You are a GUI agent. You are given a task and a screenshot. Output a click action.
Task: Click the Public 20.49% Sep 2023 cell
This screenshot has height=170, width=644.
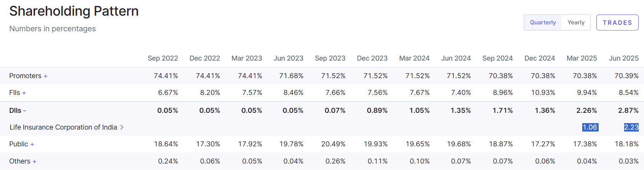click(x=333, y=144)
